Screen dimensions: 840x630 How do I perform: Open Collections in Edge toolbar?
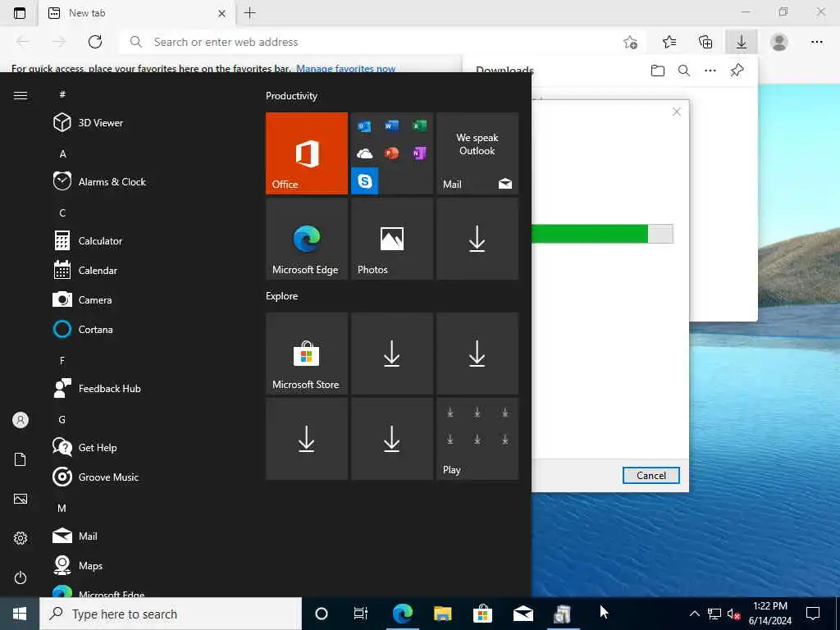[x=705, y=42]
